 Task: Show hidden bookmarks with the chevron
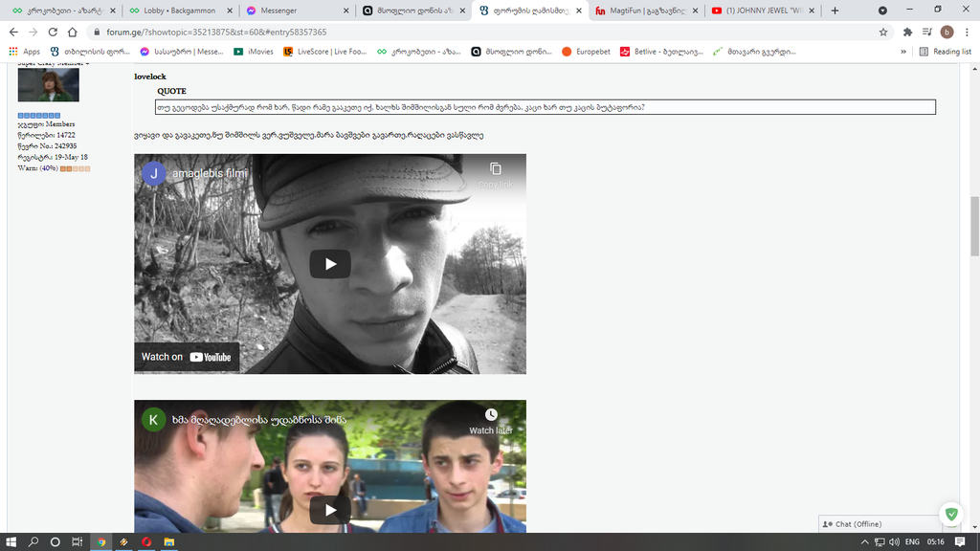(x=903, y=52)
